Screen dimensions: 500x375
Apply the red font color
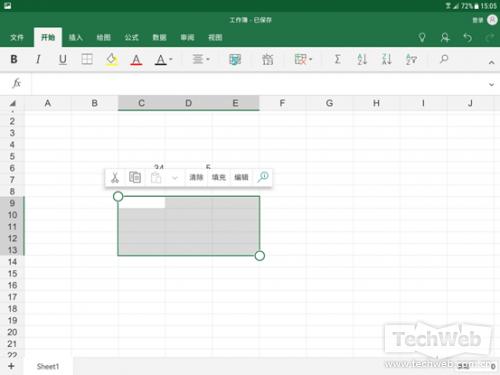(136, 60)
